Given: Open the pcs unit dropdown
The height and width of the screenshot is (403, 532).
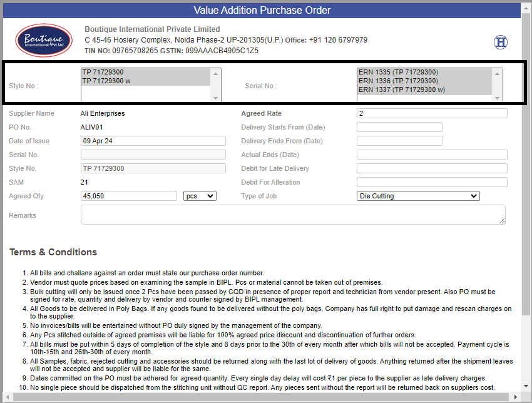Looking at the screenshot, I should click(200, 196).
